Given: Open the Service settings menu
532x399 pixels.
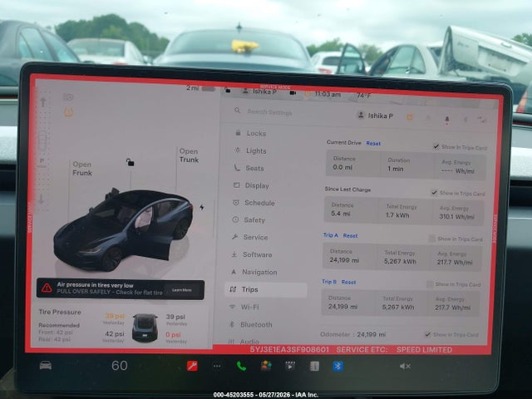Looking at the screenshot, I should (249, 237).
